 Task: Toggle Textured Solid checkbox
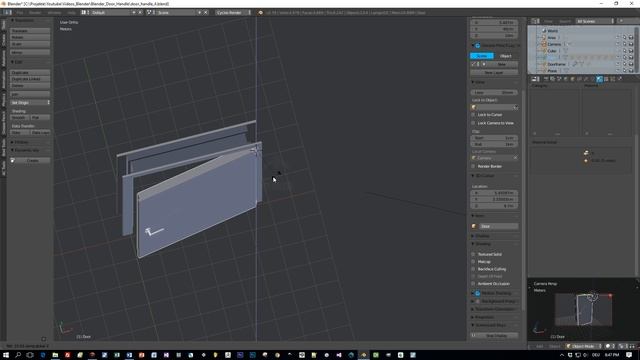(473, 254)
